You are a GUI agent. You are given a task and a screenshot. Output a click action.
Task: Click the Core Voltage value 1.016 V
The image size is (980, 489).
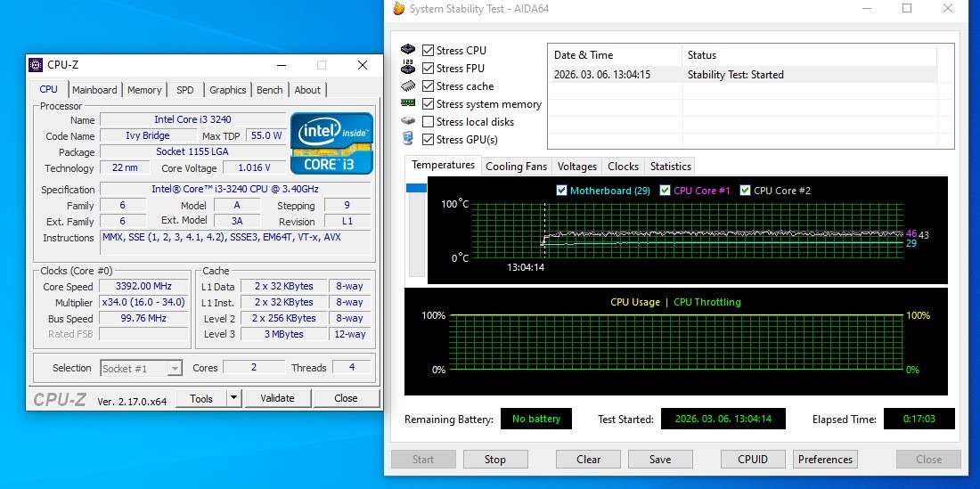click(255, 167)
